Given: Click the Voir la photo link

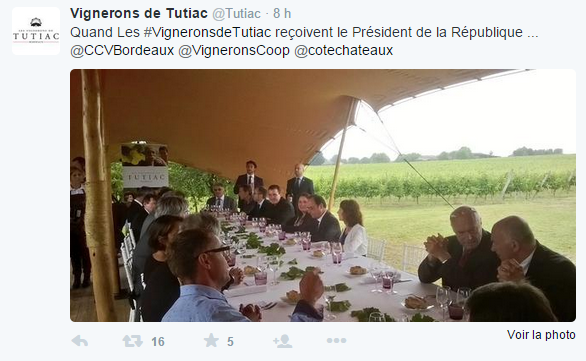Looking at the screenshot, I should [x=541, y=334].
